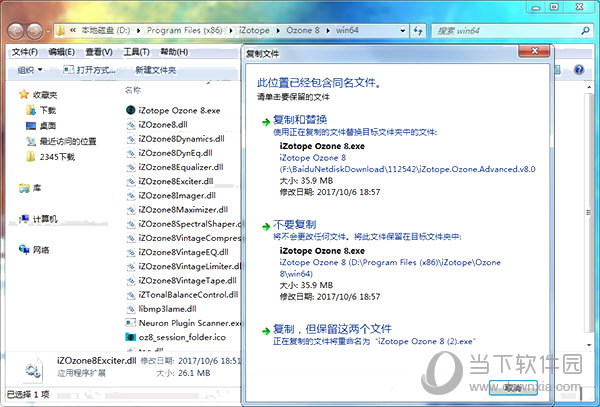
Task: Open the 工具(T) menu
Action: point(136,52)
